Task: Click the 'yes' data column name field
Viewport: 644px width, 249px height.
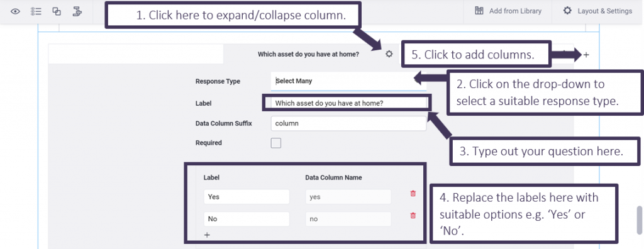Action: tap(348, 197)
